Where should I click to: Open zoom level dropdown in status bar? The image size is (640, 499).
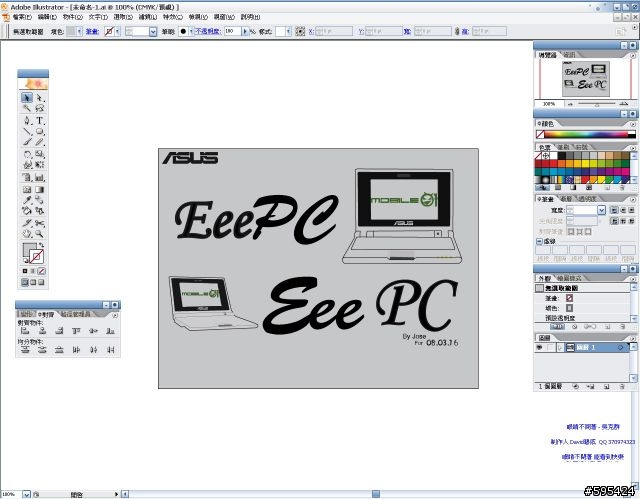[x=27, y=494]
